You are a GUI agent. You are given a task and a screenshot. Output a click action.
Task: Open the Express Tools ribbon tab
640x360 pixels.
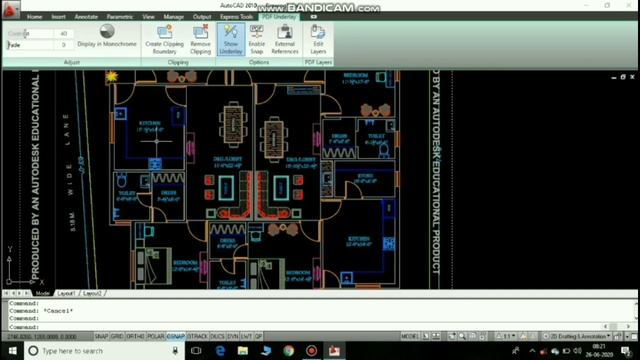click(x=236, y=17)
